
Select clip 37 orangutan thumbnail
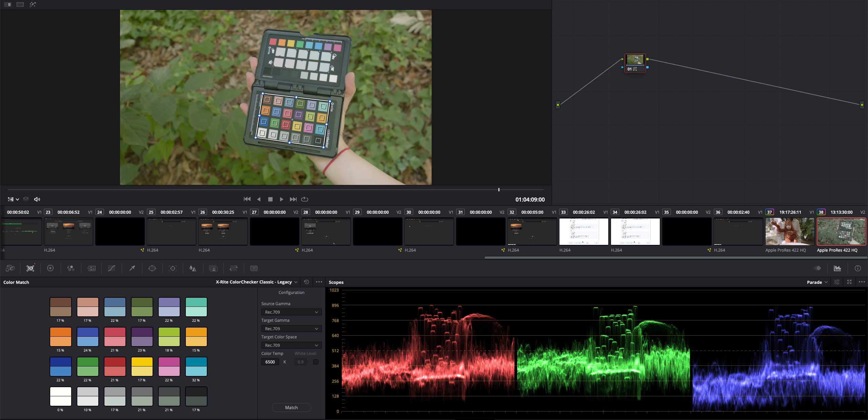click(790, 231)
